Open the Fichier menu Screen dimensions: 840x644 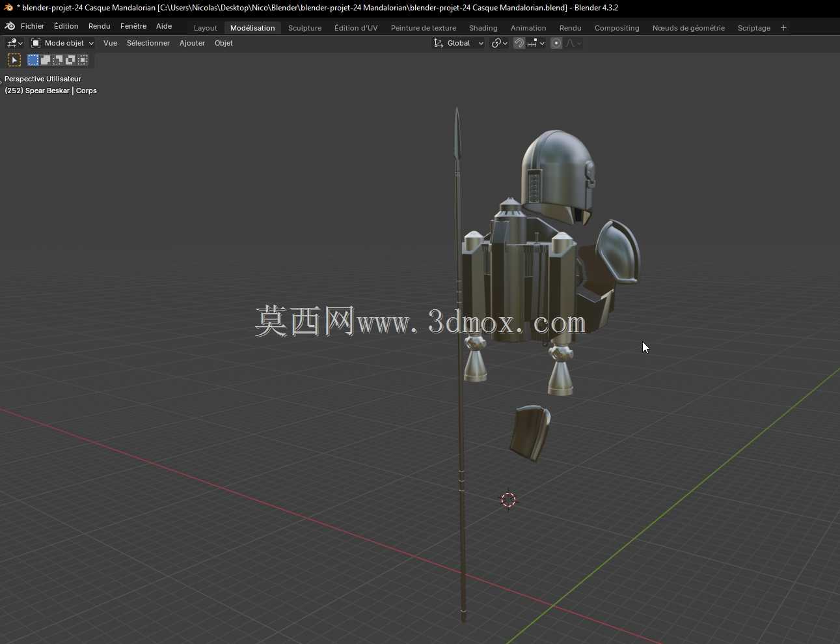[33, 26]
